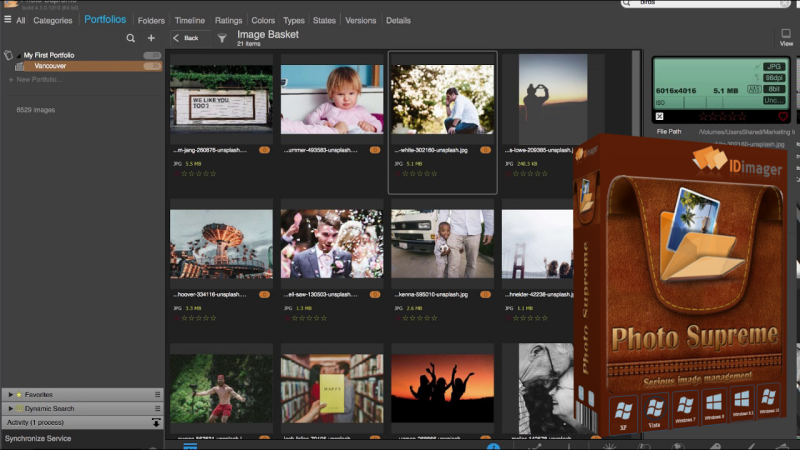
Task: Switch to the All tab
Action: click(20, 21)
